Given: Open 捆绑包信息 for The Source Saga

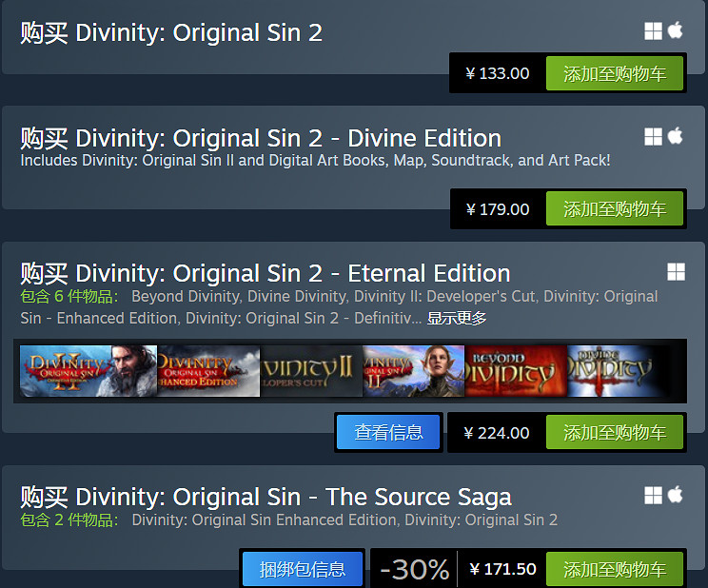Looking at the screenshot, I should coord(303,569).
